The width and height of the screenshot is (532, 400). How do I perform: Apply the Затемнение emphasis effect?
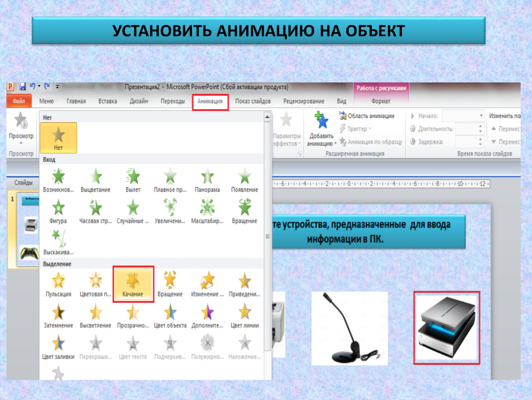pos(58,315)
